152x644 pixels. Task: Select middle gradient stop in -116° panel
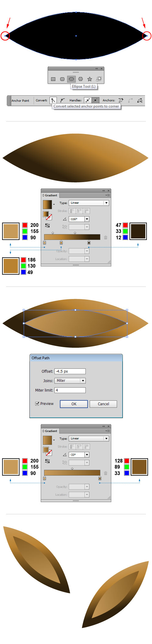tap(61, 242)
